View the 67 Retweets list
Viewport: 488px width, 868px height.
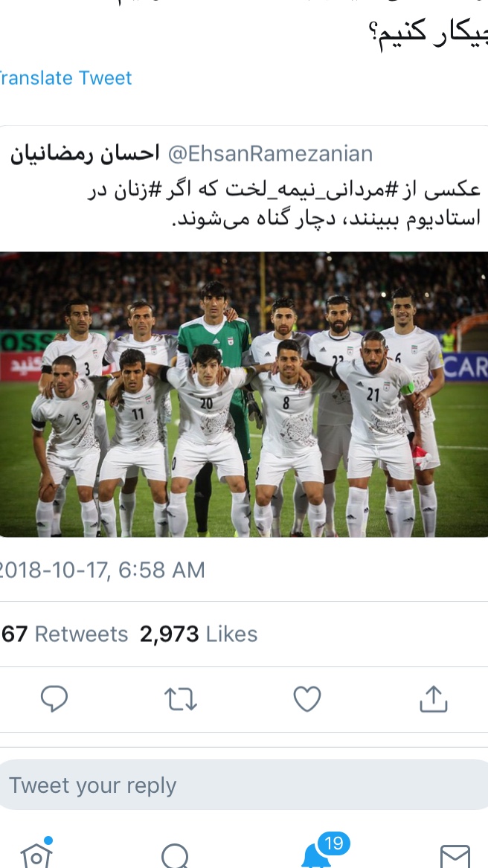65,634
